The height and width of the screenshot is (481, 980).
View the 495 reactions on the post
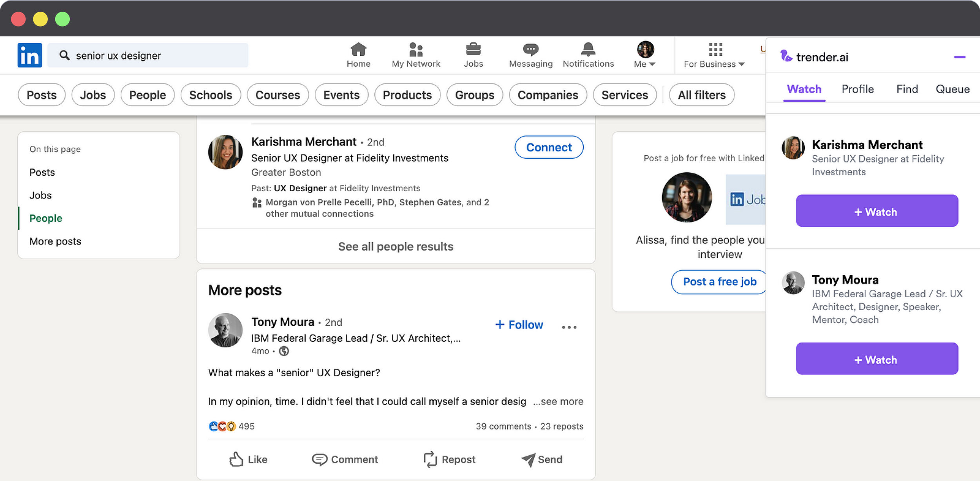click(x=231, y=426)
